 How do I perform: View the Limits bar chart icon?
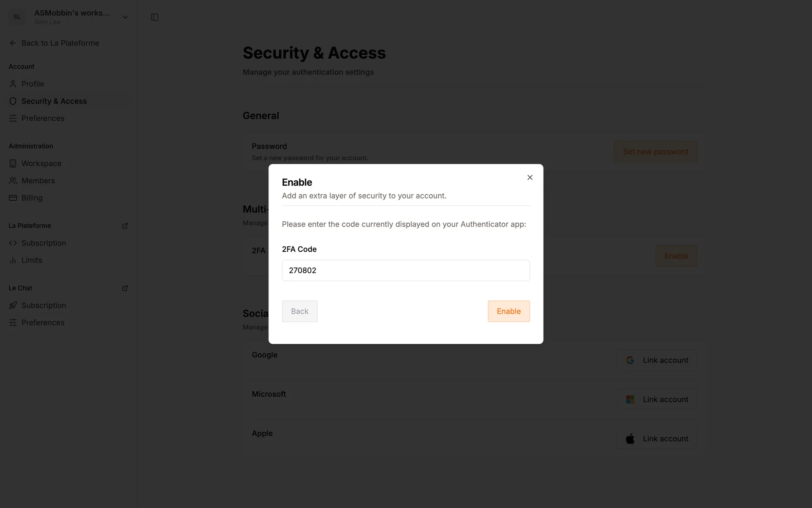pos(13,260)
